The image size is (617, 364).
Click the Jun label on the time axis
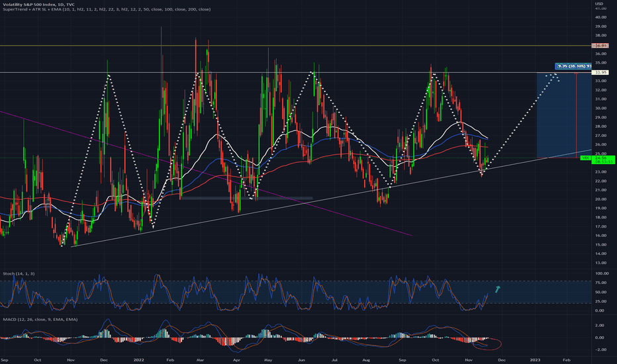[301, 359]
